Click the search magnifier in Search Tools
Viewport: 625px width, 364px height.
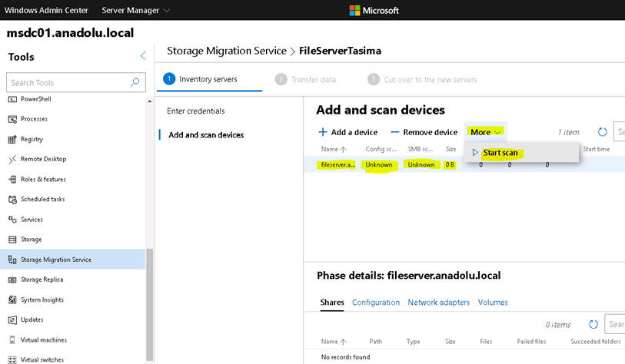point(135,82)
